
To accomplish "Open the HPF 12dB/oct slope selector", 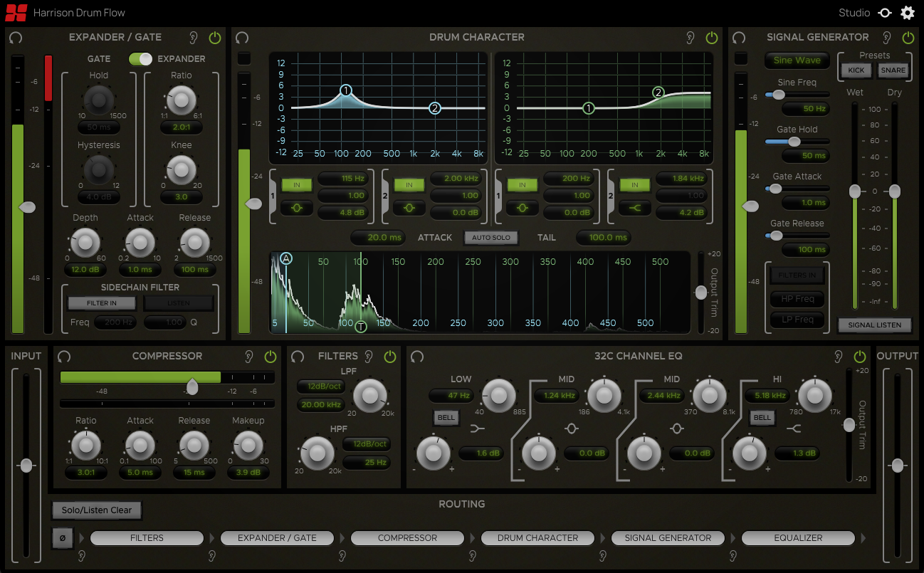I will pyautogui.click(x=367, y=443).
